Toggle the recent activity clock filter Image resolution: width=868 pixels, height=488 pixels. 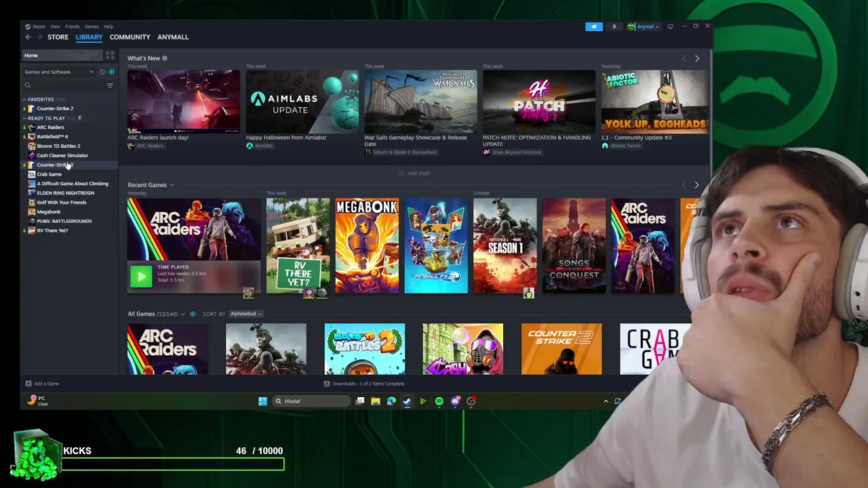(x=102, y=72)
